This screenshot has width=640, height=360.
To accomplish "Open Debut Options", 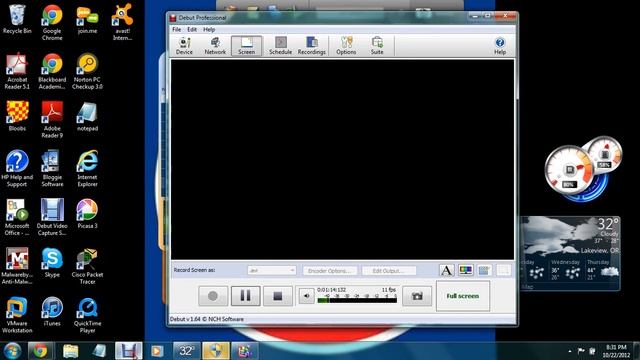I will pyautogui.click(x=346, y=46).
